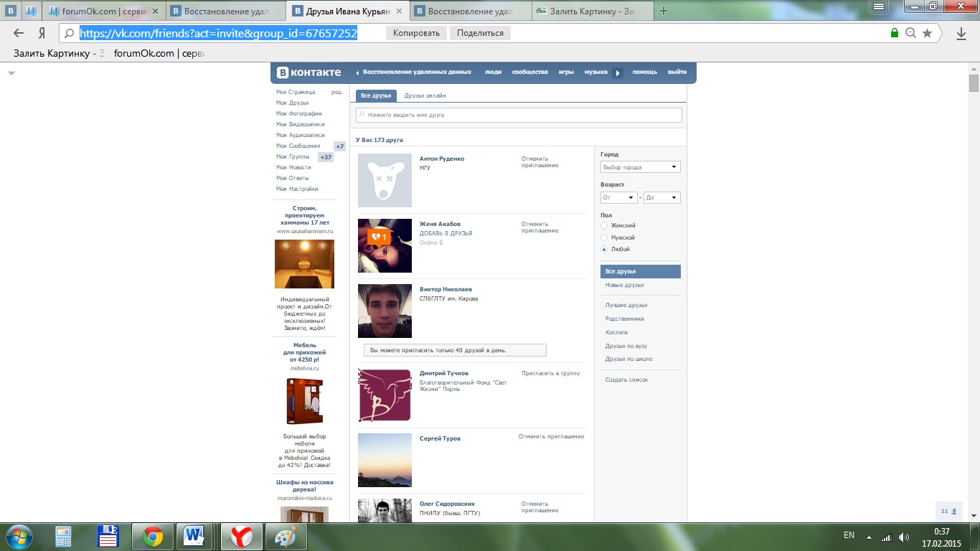Viewport: 980px width, 551px height.
Task: Cancel invitation for Антон Руденко
Action: coord(540,162)
